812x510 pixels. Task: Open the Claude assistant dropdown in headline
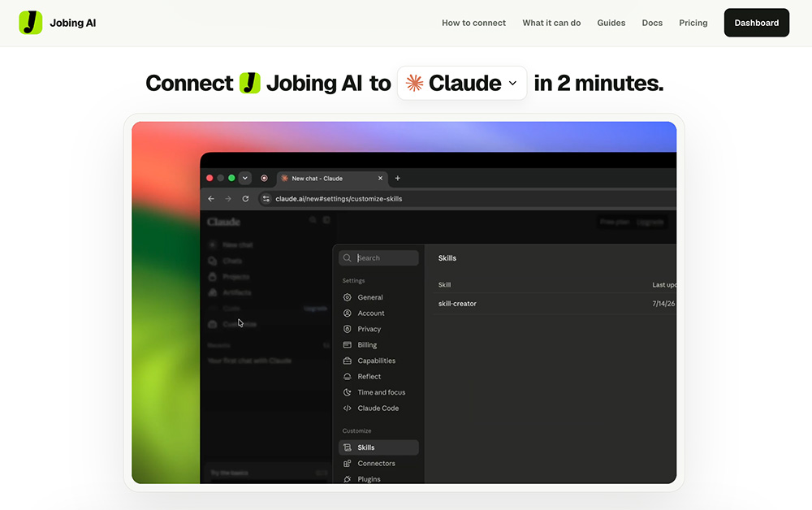[462, 83]
